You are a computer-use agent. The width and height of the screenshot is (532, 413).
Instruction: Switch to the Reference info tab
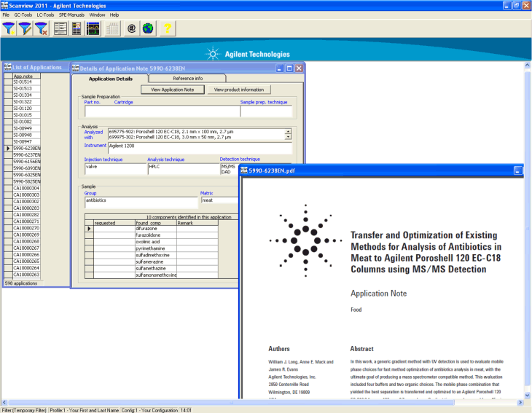coord(187,78)
